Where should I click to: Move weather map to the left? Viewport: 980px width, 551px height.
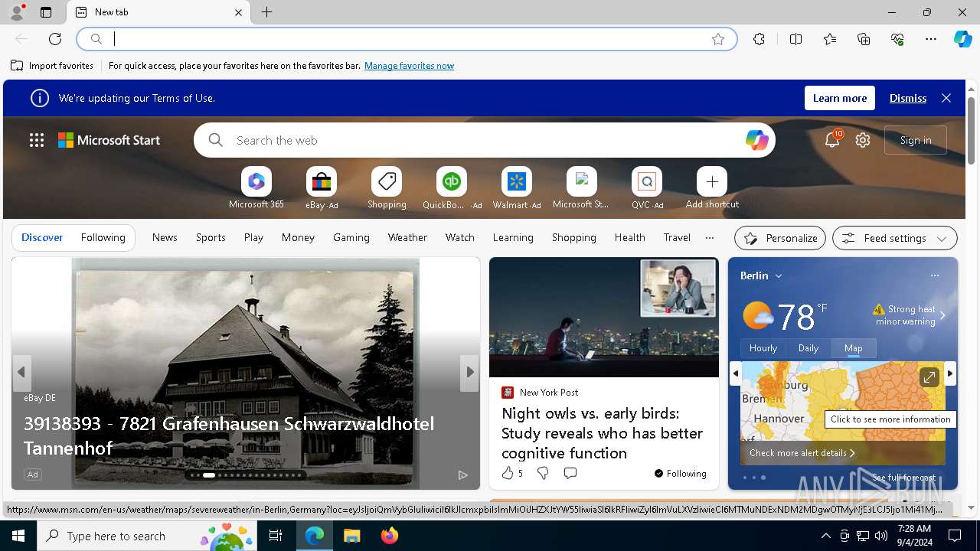(736, 373)
